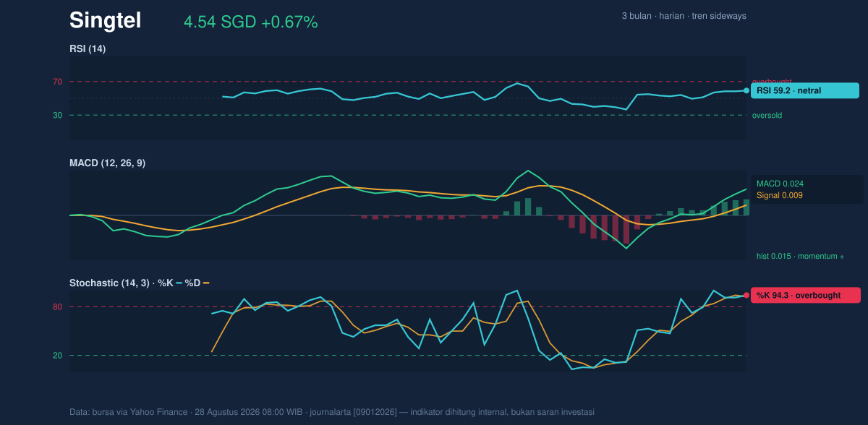Click the price 4.54 SGD +0.67%
Viewport: 868px width, 425px height.
click(x=251, y=22)
